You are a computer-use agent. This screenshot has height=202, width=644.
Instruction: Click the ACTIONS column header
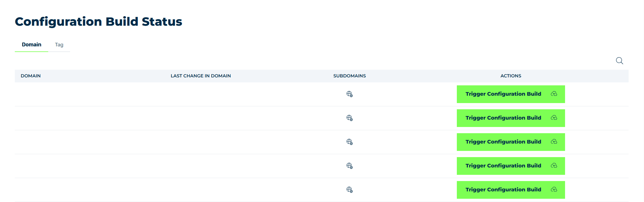coord(511,76)
